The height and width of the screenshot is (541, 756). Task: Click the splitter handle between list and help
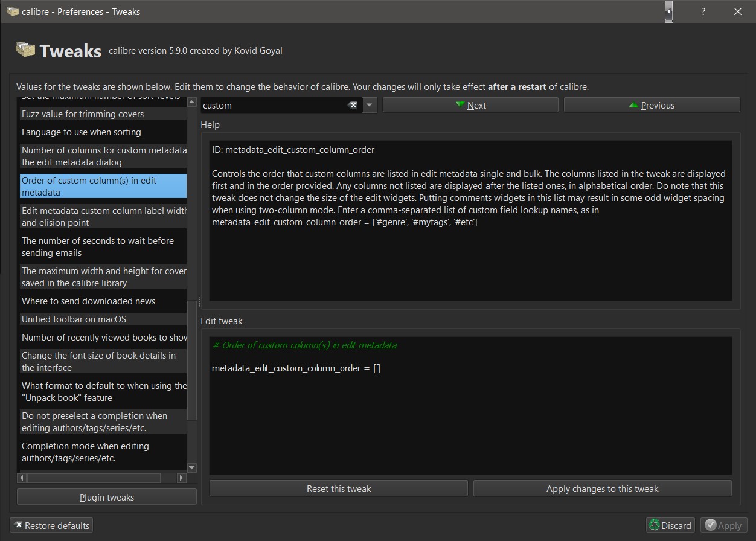point(199,303)
